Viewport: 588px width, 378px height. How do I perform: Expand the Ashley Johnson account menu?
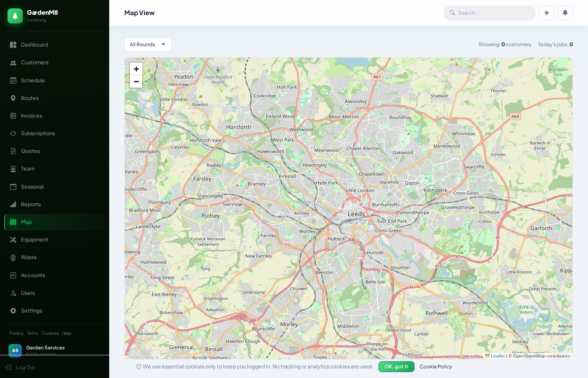[45, 350]
